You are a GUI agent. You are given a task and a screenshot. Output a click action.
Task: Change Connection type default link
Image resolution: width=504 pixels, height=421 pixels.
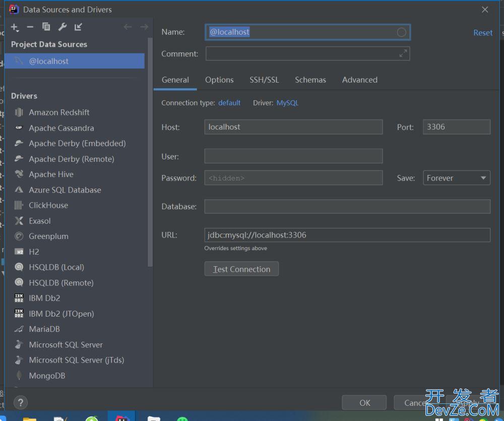click(229, 103)
